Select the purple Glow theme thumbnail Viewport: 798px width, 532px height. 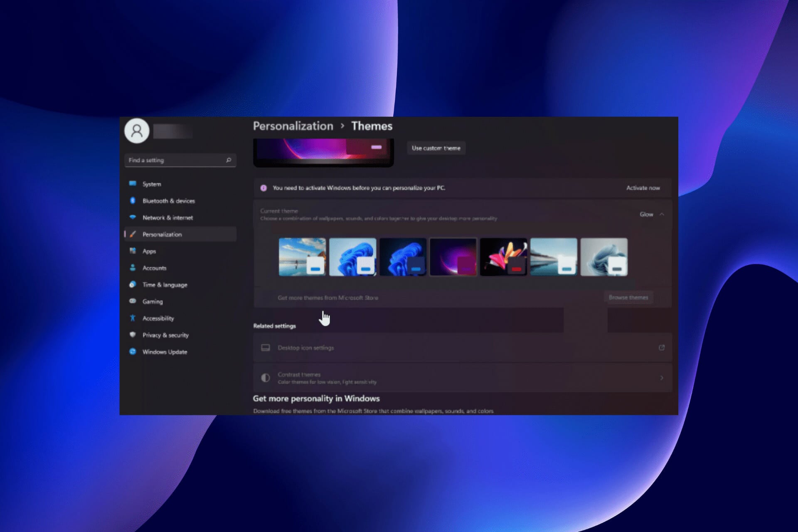(453, 256)
